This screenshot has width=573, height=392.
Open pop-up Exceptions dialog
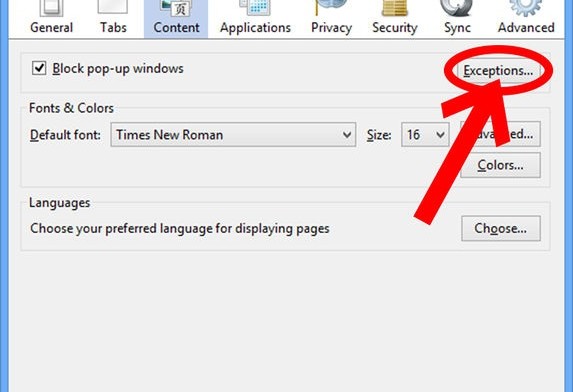coord(498,70)
